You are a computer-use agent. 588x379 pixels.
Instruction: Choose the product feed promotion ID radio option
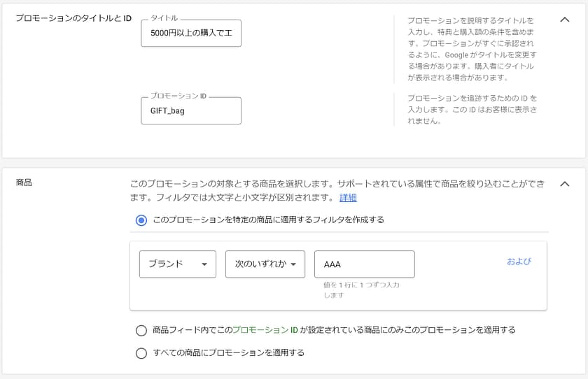[141, 330]
